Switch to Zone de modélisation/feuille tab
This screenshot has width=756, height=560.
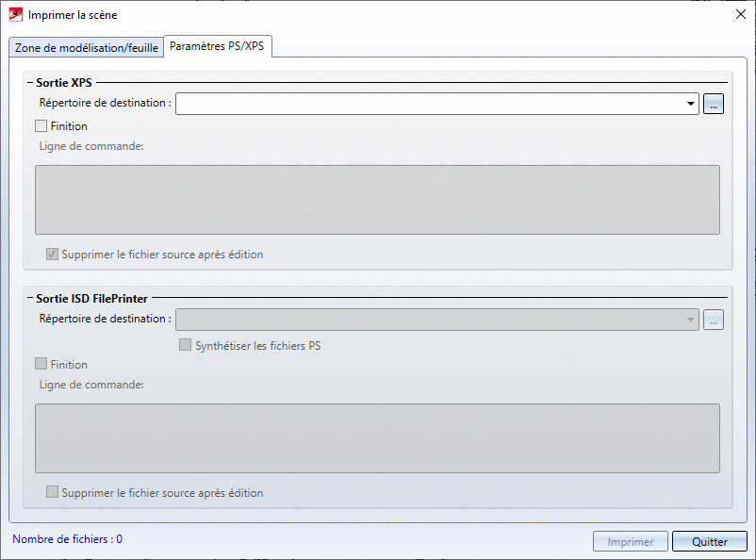(86, 48)
